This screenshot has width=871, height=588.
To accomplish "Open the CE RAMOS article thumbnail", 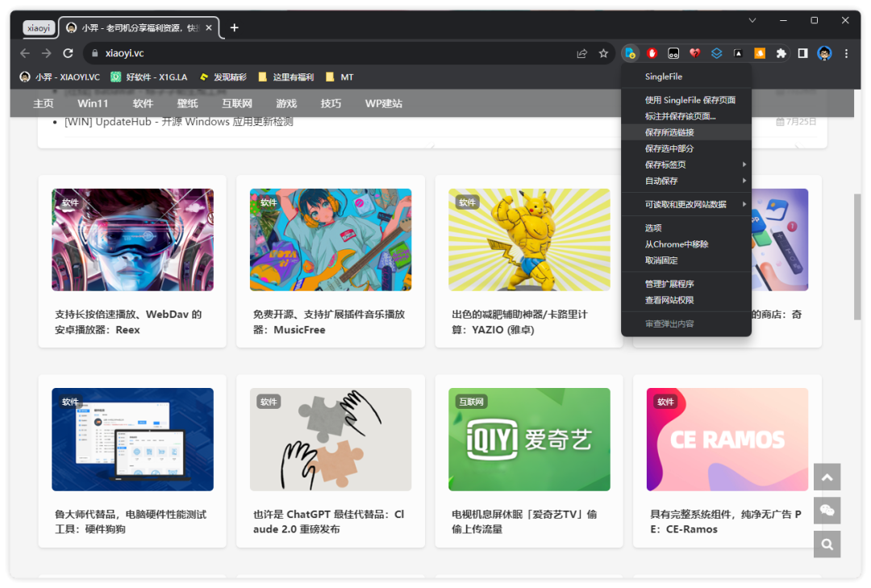I will [x=727, y=439].
